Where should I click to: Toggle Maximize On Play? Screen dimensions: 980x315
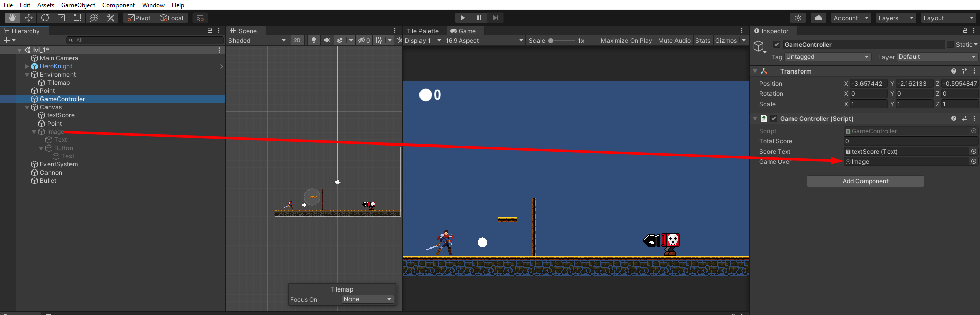coord(626,40)
